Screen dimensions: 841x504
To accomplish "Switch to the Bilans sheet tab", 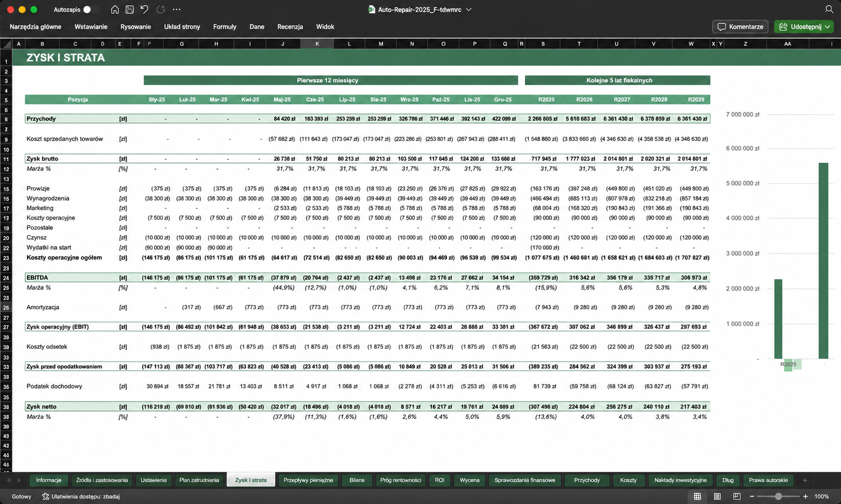I will coord(357,480).
